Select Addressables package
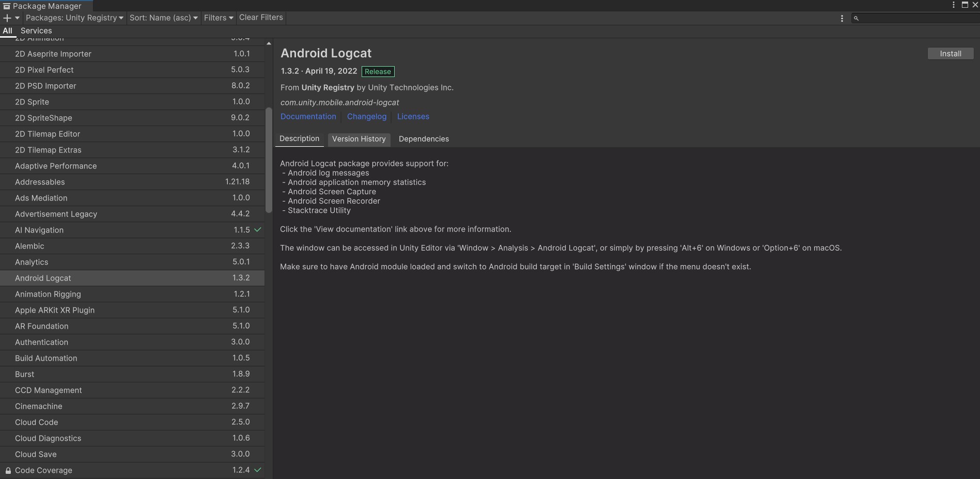Image resolution: width=980 pixels, height=479 pixels. tap(132, 182)
